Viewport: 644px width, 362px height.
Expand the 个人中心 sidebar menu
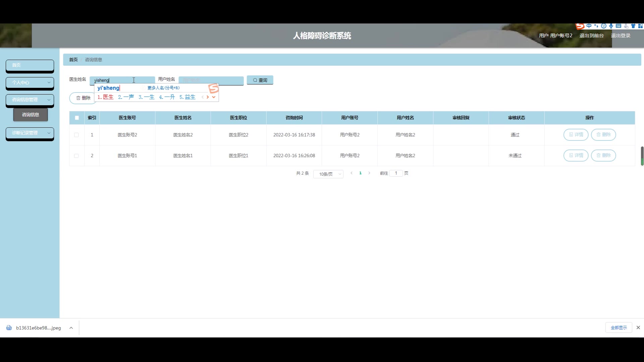coord(30,82)
